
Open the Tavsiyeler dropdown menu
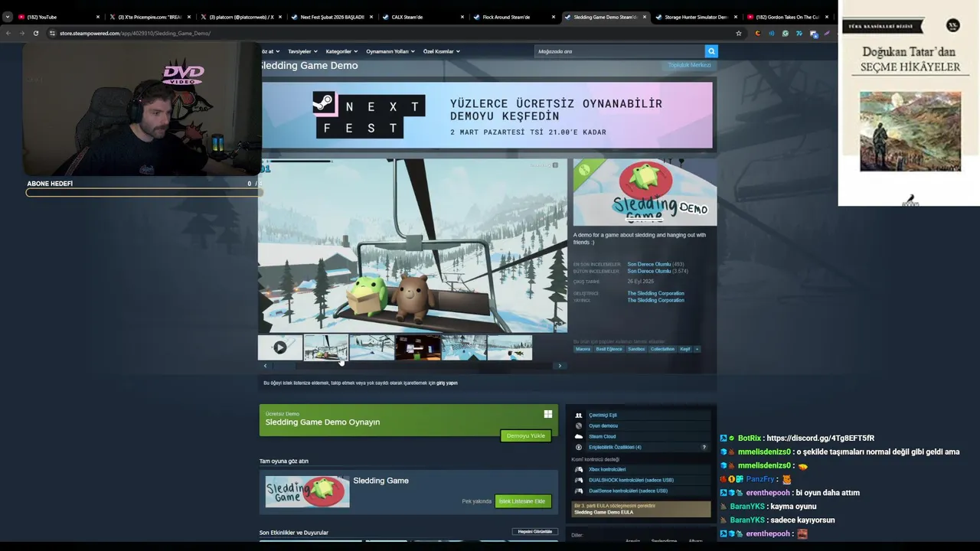pos(302,51)
